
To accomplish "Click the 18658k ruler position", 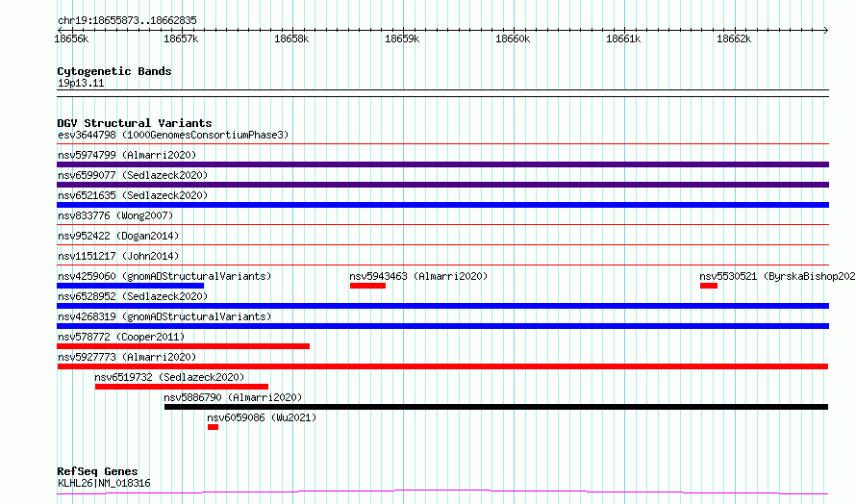I will (x=291, y=38).
